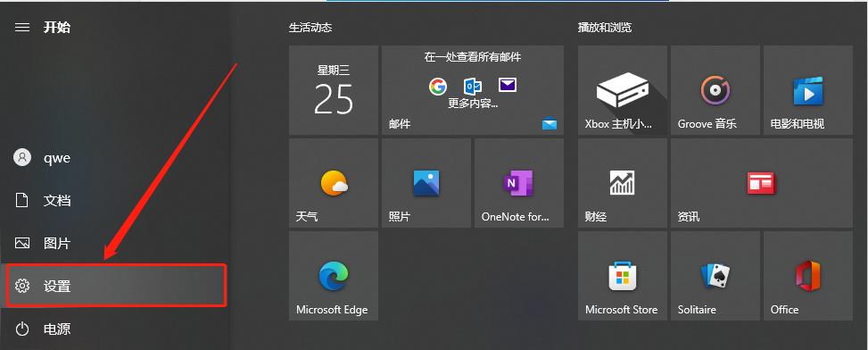
Task: Click the 开始 title label
Action: point(57,27)
